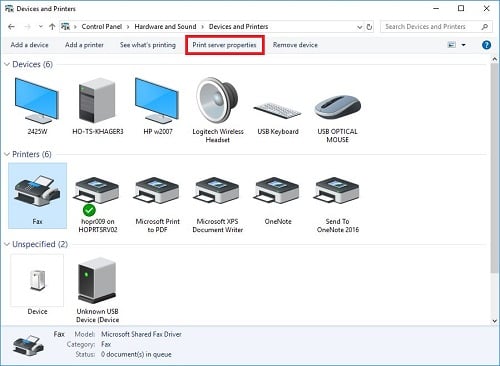Screen dimensions: 500x366
Task: Click the address bar location icon
Action: tap(65, 27)
